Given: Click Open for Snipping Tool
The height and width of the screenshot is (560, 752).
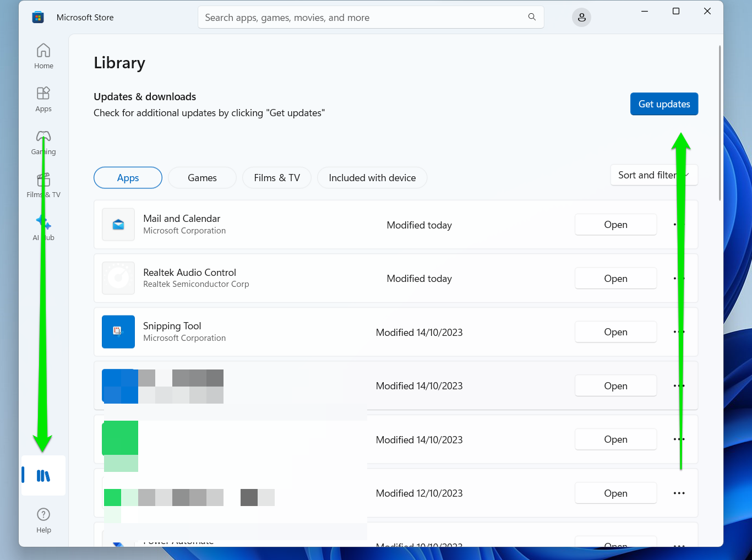Looking at the screenshot, I should click(615, 332).
